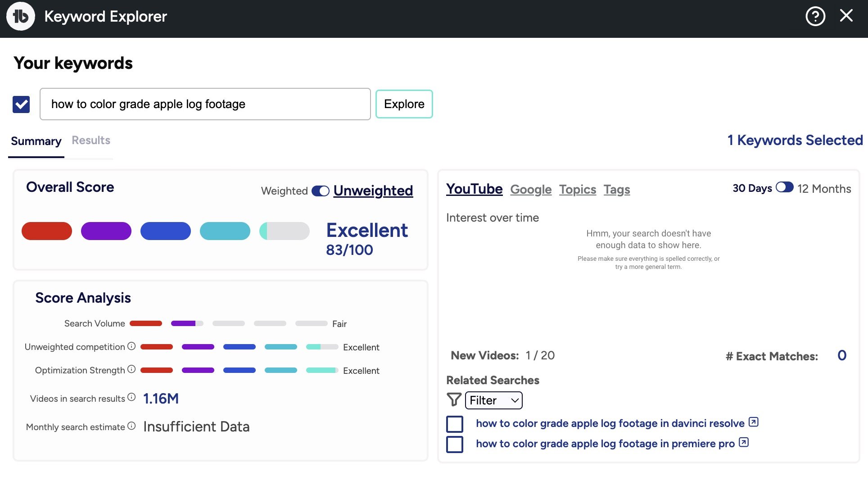The height and width of the screenshot is (490, 868).
Task: Open the Tags tab
Action: (x=617, y=190)
